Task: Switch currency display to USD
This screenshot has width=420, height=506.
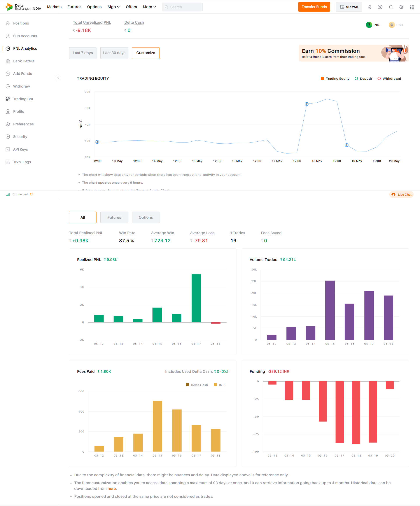Action: (x=396, y=25)
